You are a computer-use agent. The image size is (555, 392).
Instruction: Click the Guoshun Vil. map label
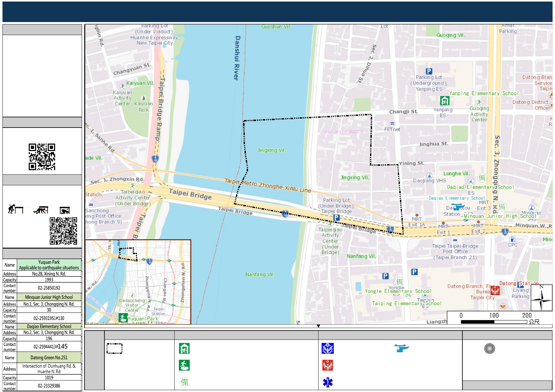pos(276,27)
